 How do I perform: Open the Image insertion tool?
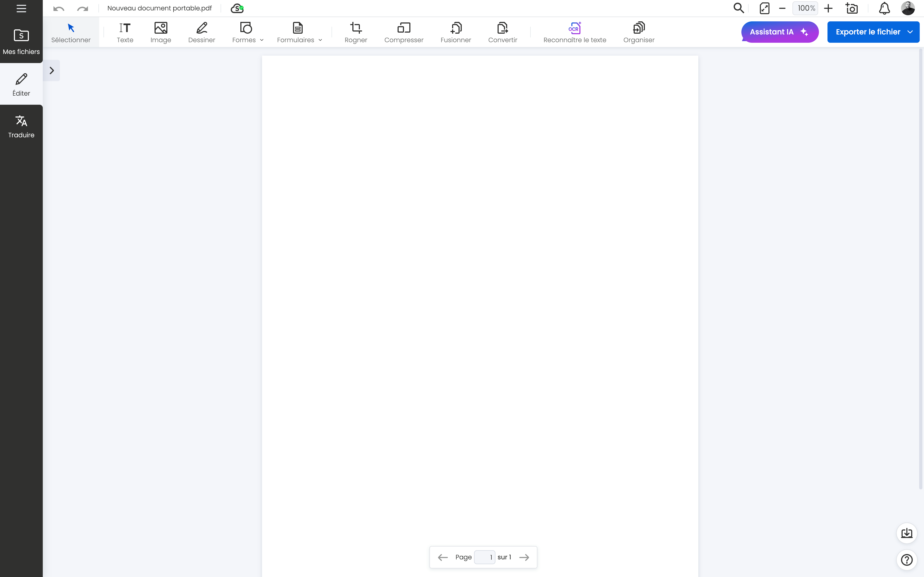(160, 32)
